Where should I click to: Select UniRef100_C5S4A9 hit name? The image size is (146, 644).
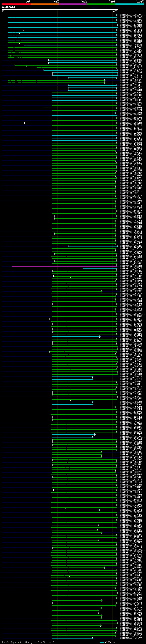[131, 631]
